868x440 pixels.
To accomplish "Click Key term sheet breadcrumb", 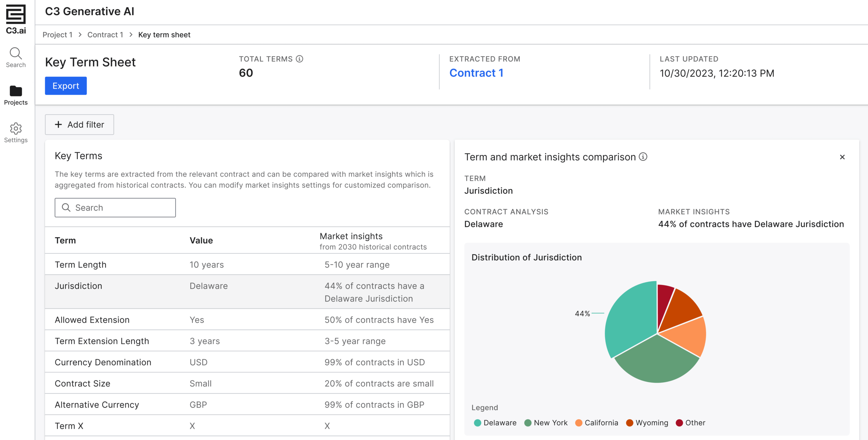I will tap(164, 35).
